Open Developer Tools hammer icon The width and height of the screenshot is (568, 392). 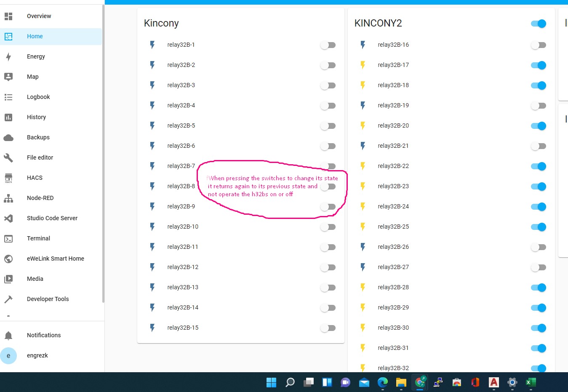pos(8,299)
